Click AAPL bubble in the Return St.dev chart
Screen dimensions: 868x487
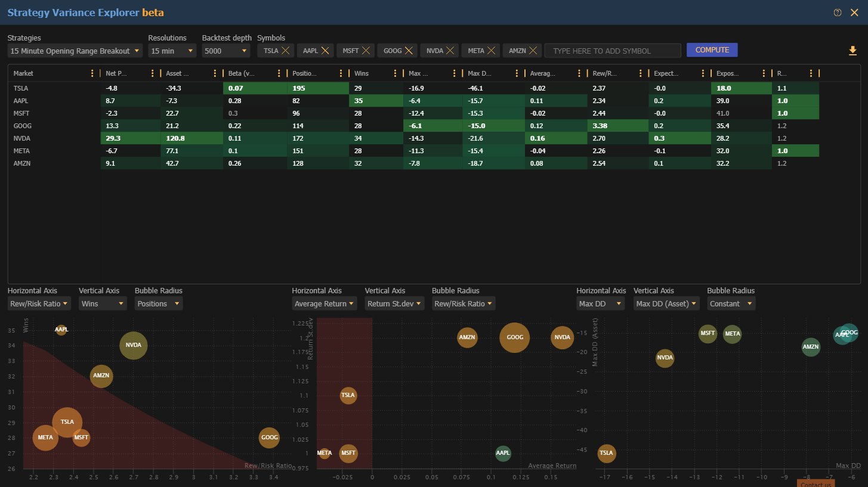[x=503, y=453]
